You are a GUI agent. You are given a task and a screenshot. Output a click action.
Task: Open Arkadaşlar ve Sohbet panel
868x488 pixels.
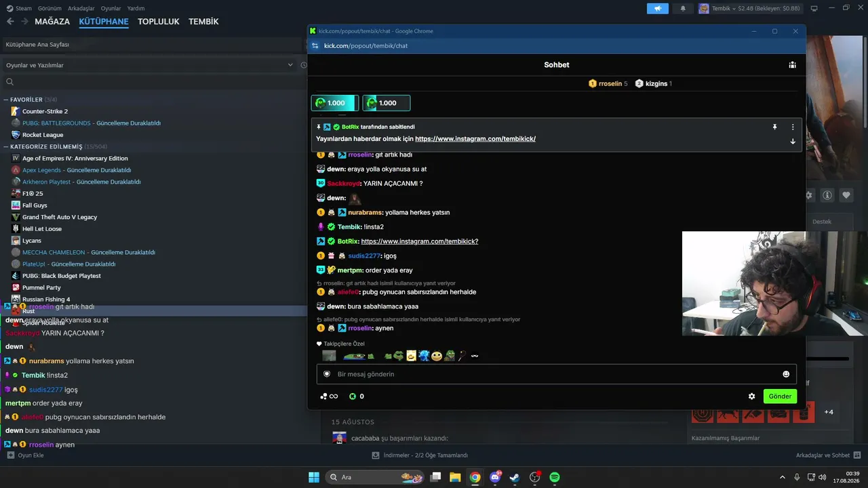click(829, 455)
